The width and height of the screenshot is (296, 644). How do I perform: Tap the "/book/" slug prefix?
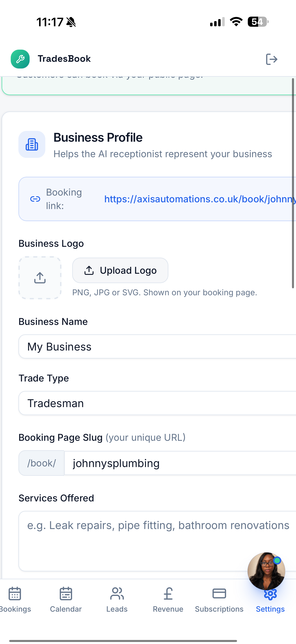(x=41, y=463)
